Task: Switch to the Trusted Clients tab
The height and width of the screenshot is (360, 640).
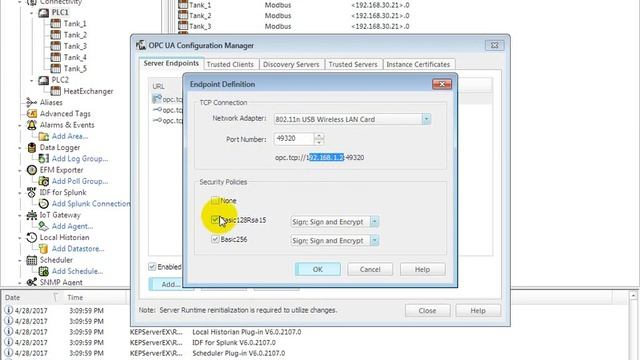Action: point(230,64)
